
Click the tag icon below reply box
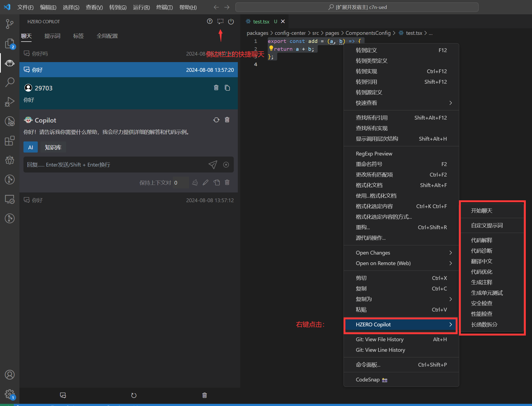point(217,182)
